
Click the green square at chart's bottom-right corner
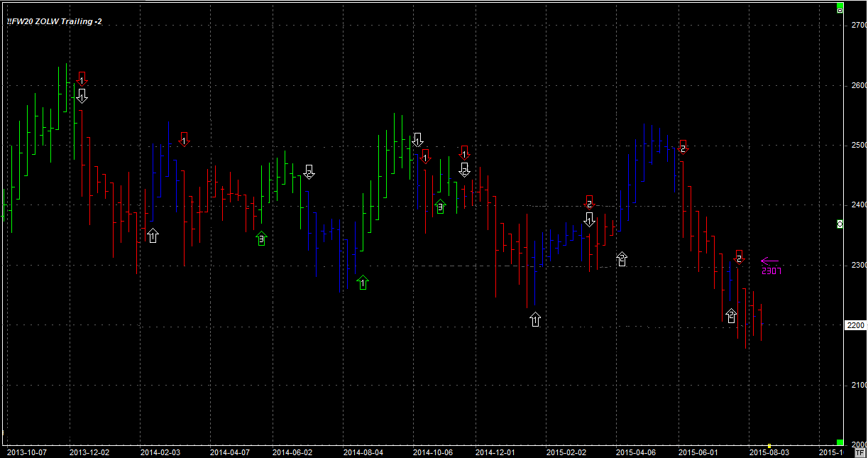(840, 442)
